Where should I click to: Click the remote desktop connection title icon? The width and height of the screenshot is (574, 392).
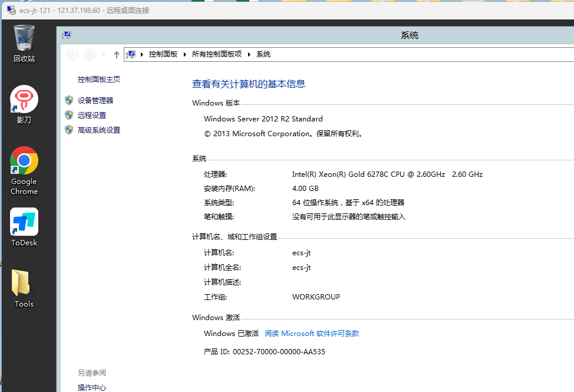[x=11, y=10]
